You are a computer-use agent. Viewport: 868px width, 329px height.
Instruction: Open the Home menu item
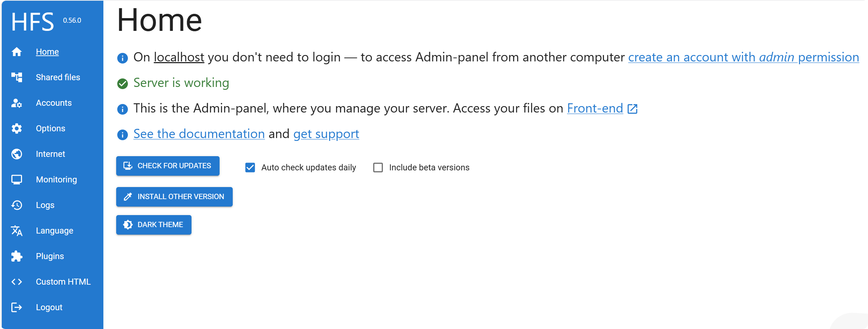[x=47, y=52]
